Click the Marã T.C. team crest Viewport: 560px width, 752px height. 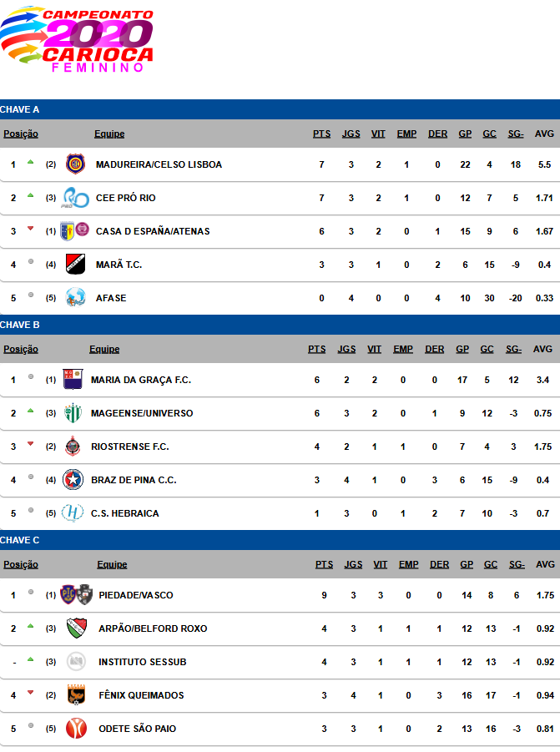coord(75,265)
